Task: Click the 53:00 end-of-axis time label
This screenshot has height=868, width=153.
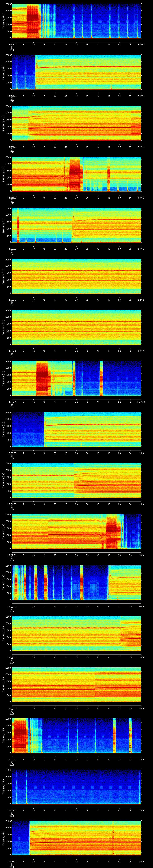Action: click(141, 44)
